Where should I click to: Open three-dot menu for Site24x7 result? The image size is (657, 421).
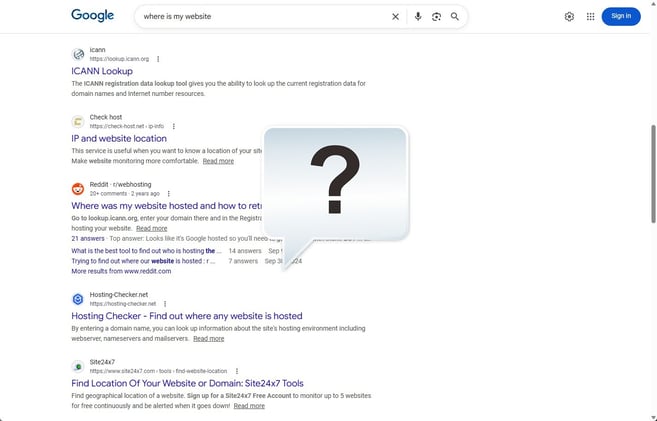(237, 371)
